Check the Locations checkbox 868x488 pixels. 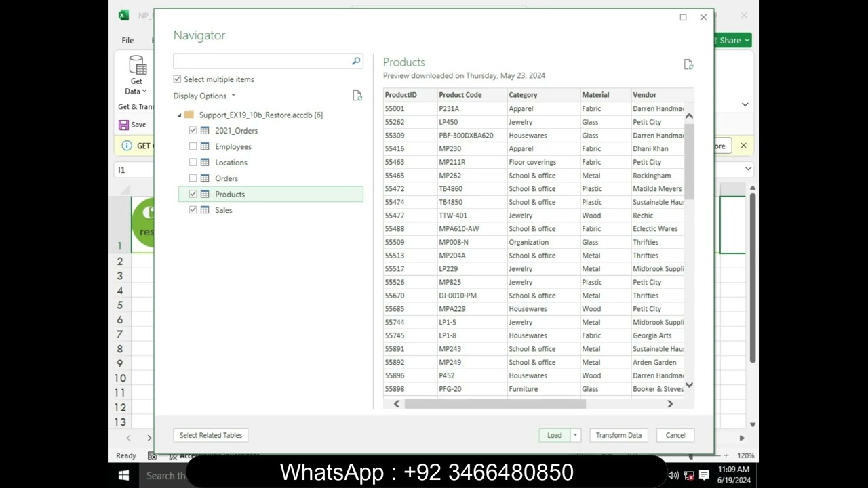193,163
